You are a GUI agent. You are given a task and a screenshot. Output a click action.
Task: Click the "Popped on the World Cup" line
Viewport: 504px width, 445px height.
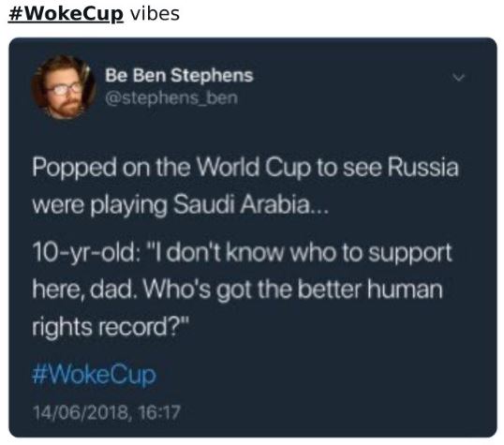coord(245,169)
